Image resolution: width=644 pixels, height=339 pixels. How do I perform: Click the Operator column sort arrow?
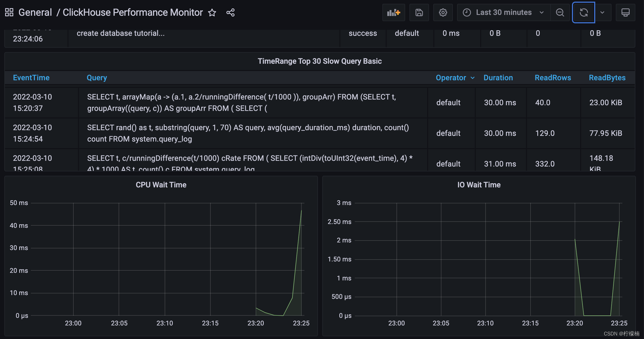[473, 78]
